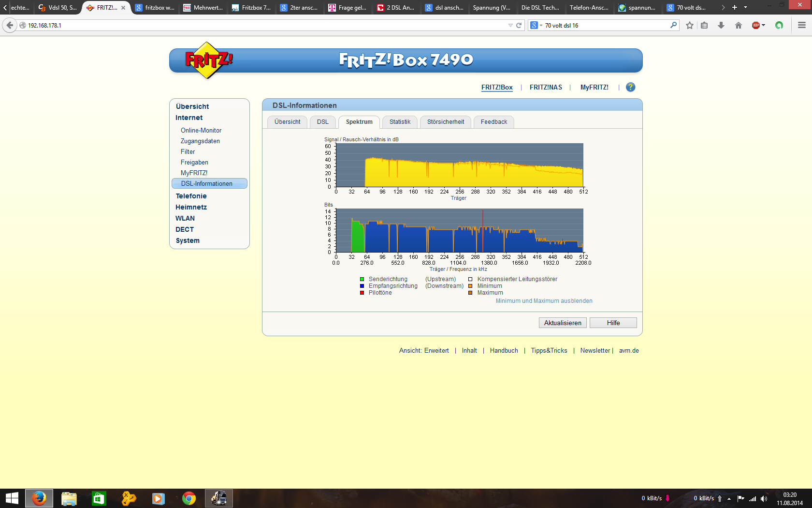
Task: Bookmark this page with the star icon
Action: (690, 25)
